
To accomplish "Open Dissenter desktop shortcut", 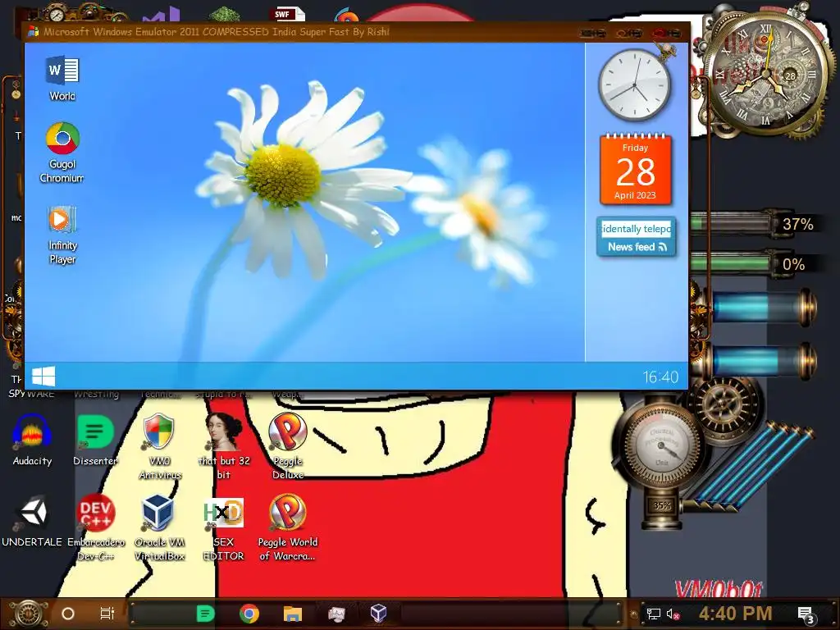I will click(x=95, y=441).
